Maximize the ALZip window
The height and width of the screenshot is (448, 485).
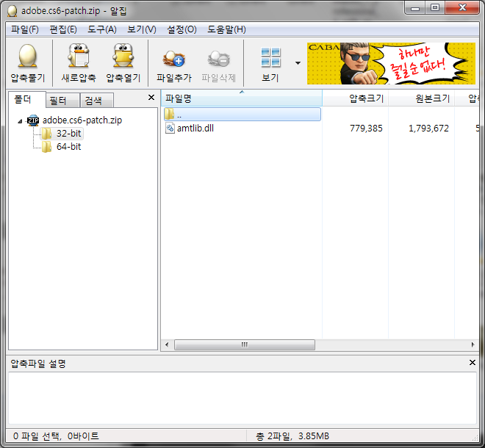435,8
